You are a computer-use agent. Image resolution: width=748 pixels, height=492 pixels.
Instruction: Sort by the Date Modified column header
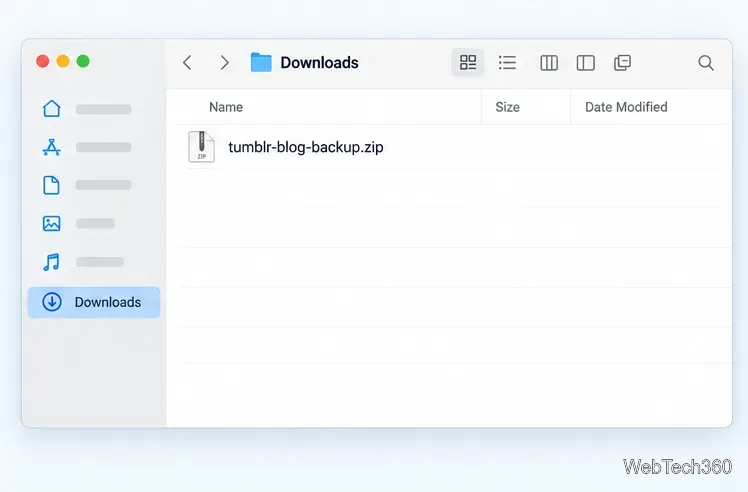point(626,107)
